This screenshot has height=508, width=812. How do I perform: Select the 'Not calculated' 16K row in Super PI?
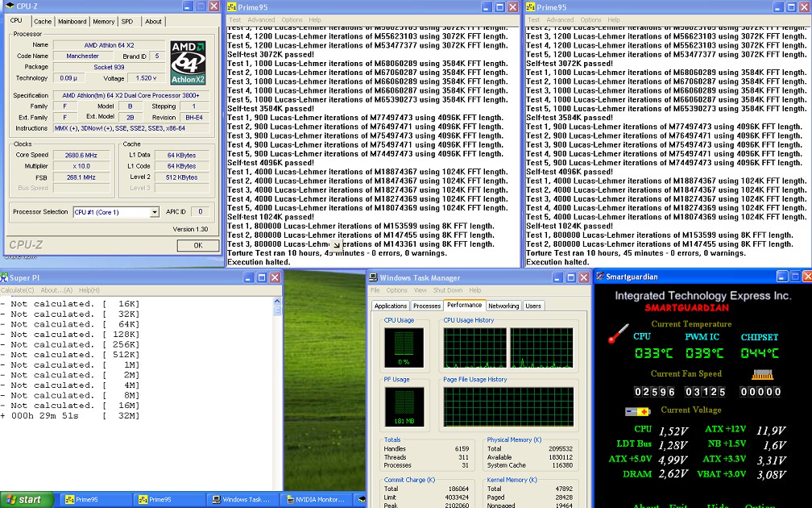[x=70, y=304]
